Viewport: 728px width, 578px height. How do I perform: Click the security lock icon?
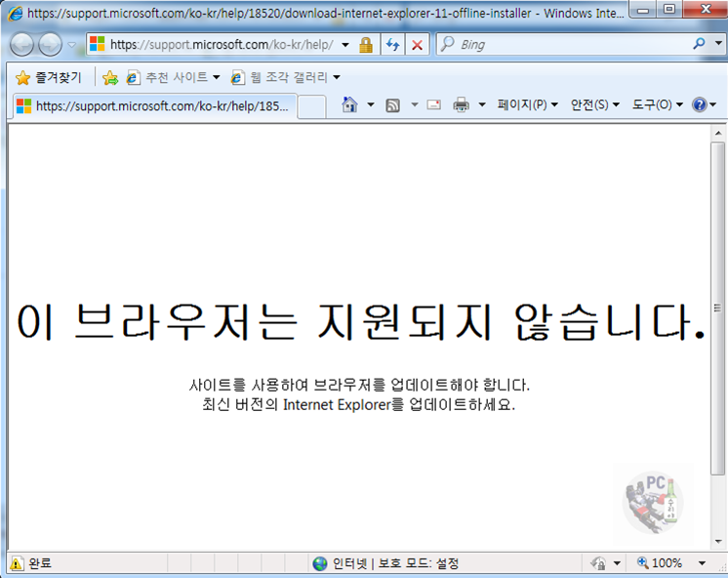366,45
